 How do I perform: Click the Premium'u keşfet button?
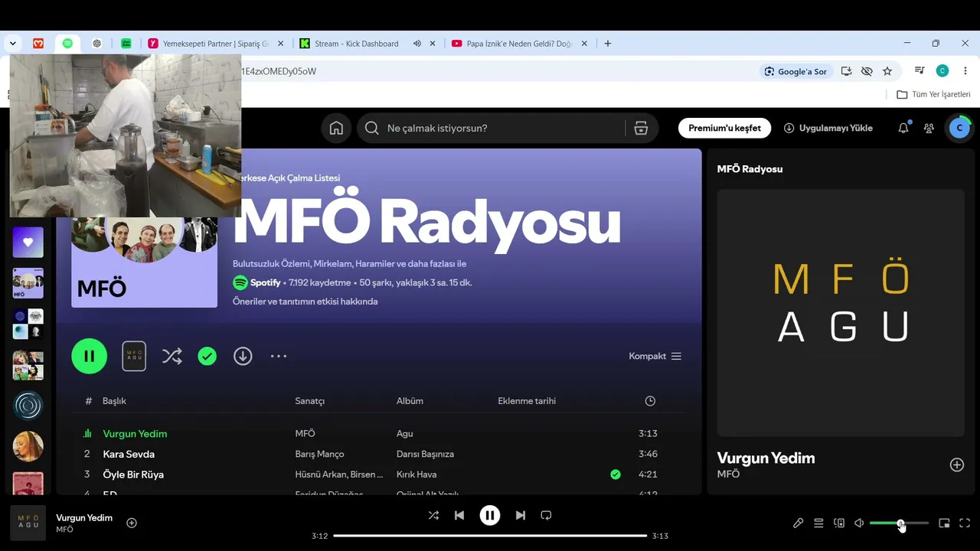tap(724, 128)
